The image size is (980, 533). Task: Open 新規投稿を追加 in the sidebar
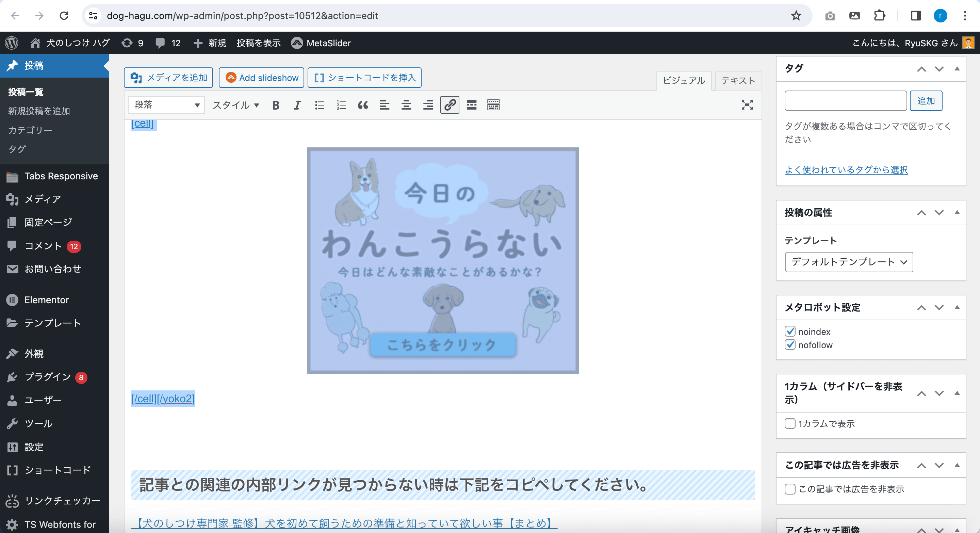point(39,111)
